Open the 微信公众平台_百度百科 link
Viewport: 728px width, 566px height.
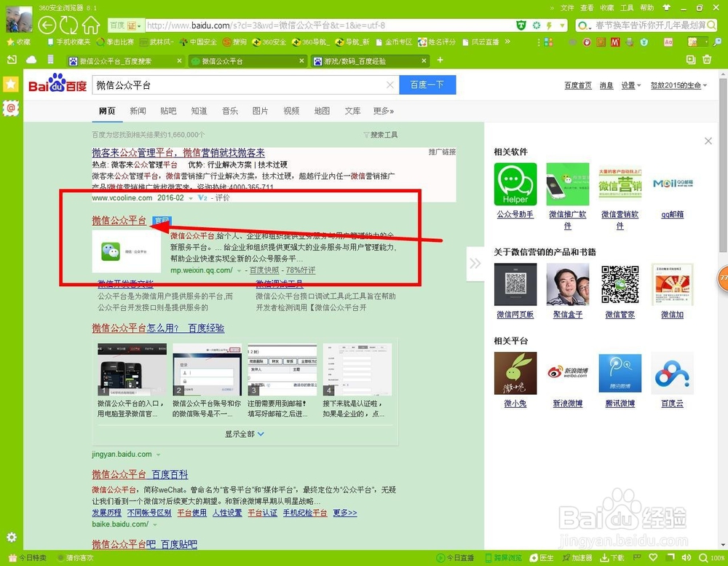pyautogui.click(x=140, y=474)
